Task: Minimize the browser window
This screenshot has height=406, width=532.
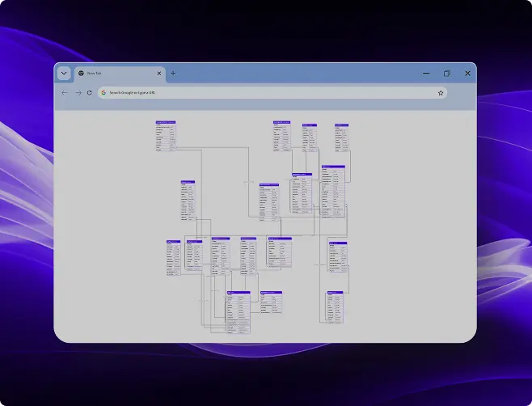Action: pos(426,74)
